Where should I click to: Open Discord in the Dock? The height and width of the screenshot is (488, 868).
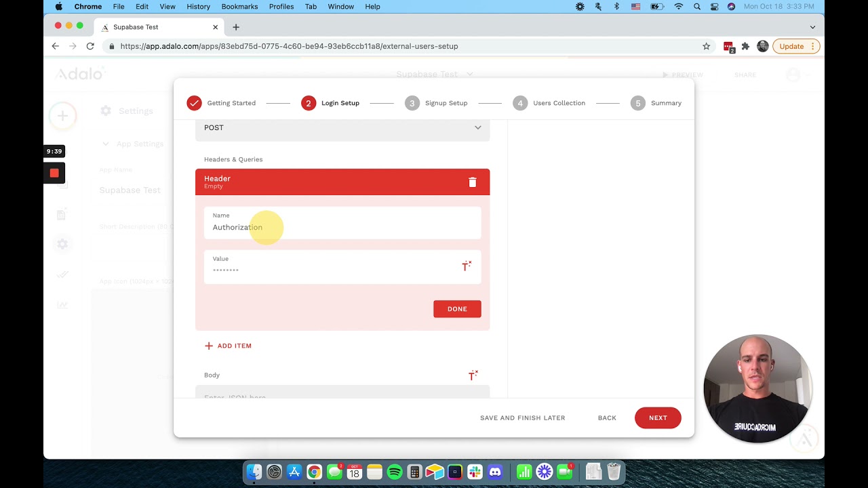495,472
